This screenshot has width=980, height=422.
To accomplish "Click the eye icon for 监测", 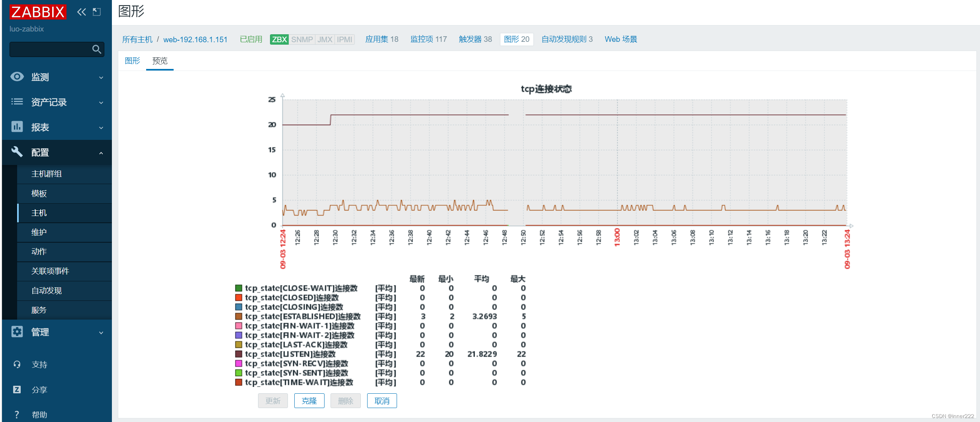I will tap(17, 77).
